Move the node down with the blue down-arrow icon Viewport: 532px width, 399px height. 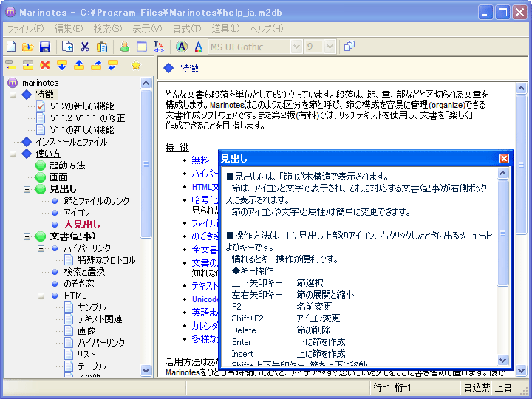[62, 65]
